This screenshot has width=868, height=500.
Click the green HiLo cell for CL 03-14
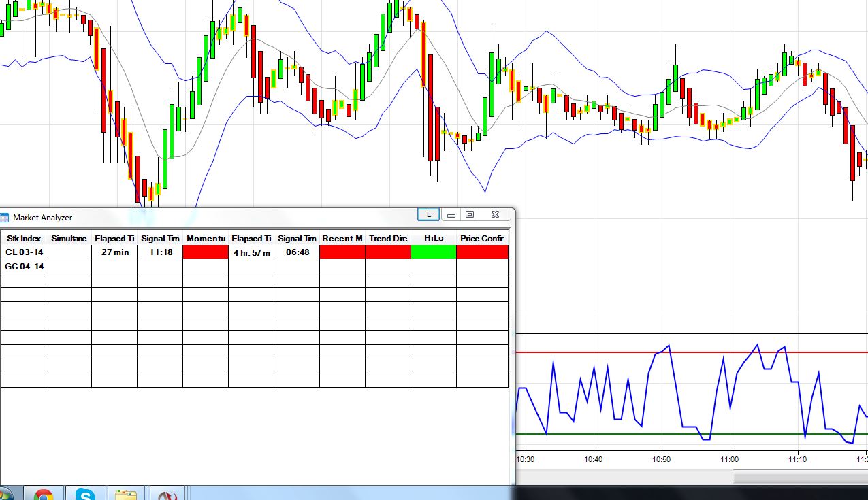tap(434, 252)
